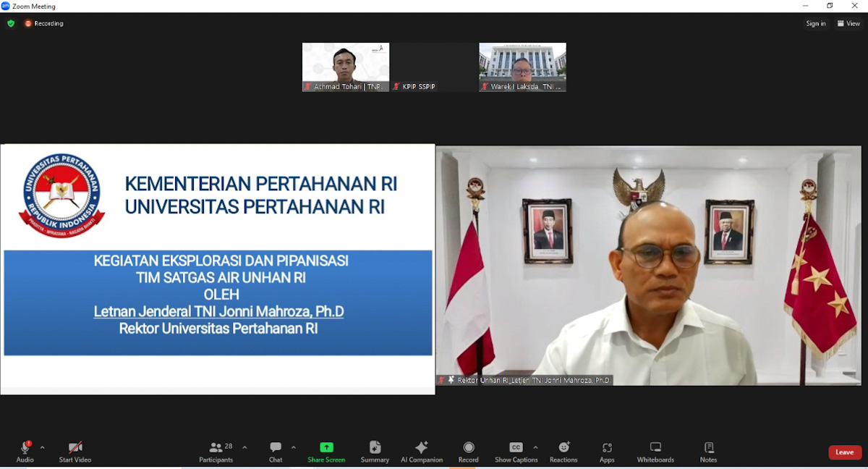The width and height of the screenshot is (868, 469).
Task: Expand participants options chevron
Action: point(244,447)
